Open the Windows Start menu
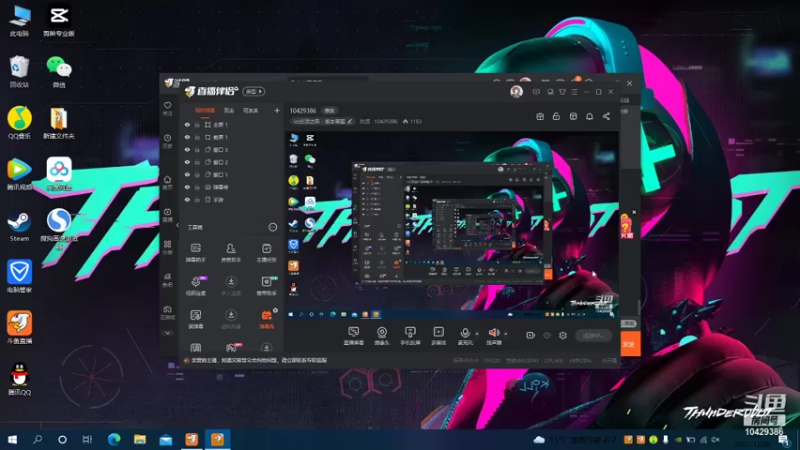This screenshot has height=450, width=800. pos(12,439)
